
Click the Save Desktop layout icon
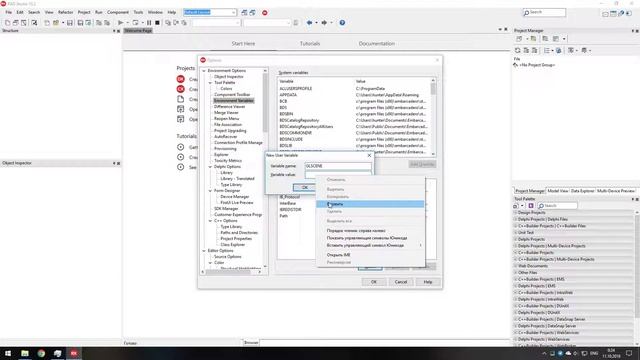click(x=244, y=13)
